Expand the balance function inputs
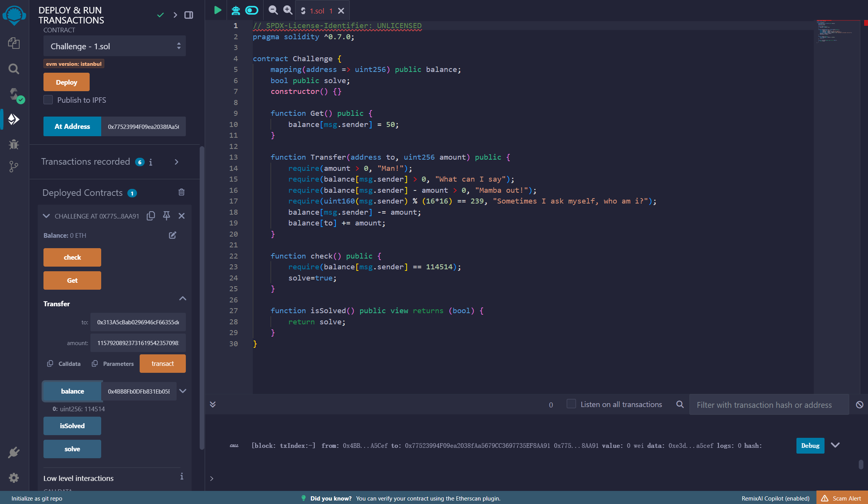This screenshot has height=504, width=868. (x=183, y=391)
